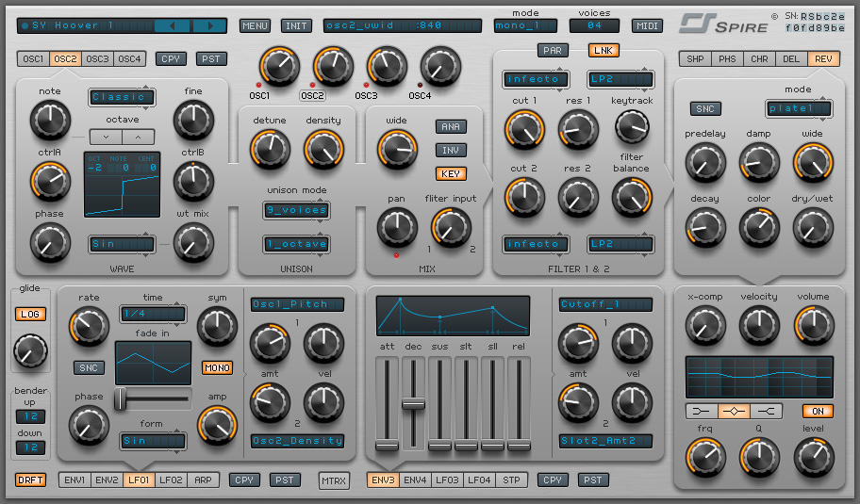The image size is (860, 504).
Task: Open the MTRX modulation matrix
Action: (x=333, y=480)
